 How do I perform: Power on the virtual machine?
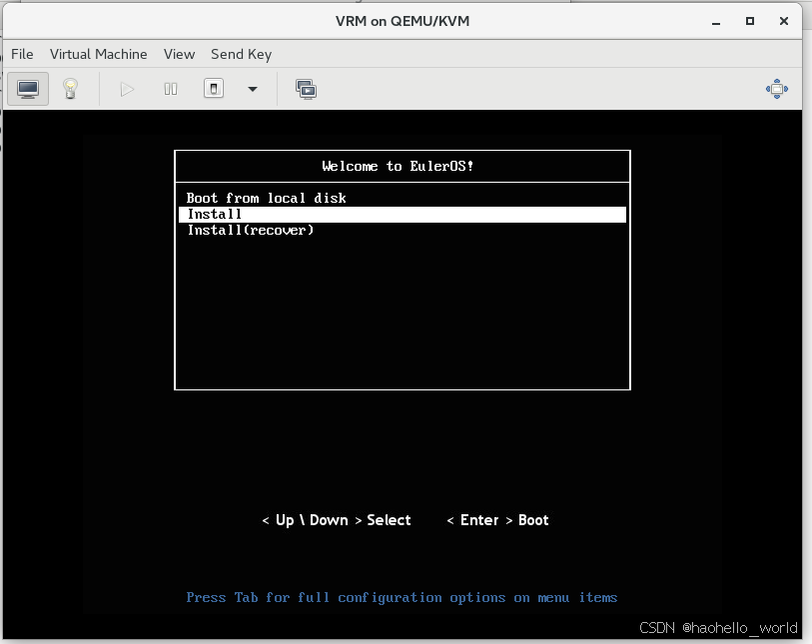(127, 90)
